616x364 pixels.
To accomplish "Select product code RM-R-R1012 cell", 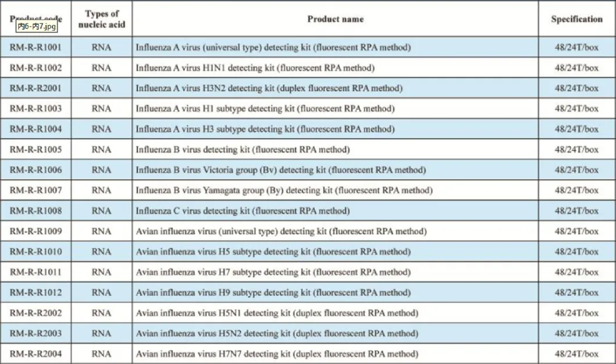I will click(35, 292).
